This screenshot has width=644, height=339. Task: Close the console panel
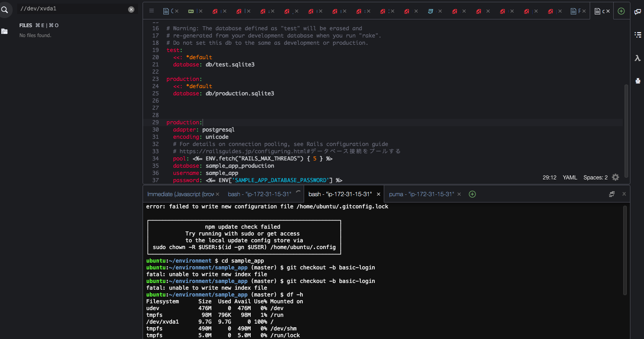pyautogui.click(x=624, y=194)
